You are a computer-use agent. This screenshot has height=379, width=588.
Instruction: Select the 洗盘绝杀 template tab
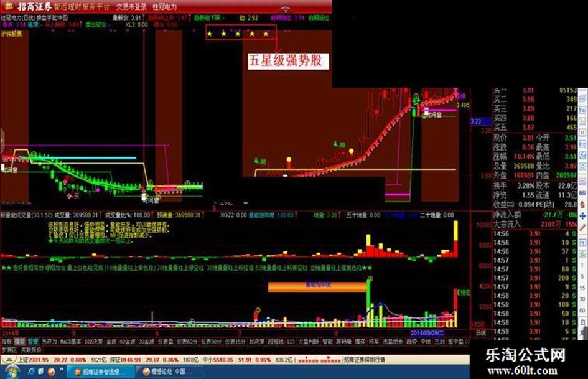[x=393, y=342]
